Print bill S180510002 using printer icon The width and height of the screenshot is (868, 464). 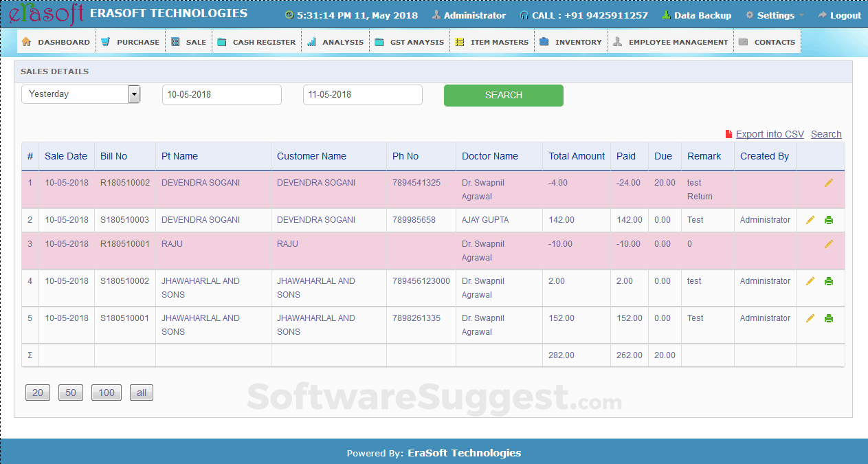pyautogui.click(x=829, y=281)
